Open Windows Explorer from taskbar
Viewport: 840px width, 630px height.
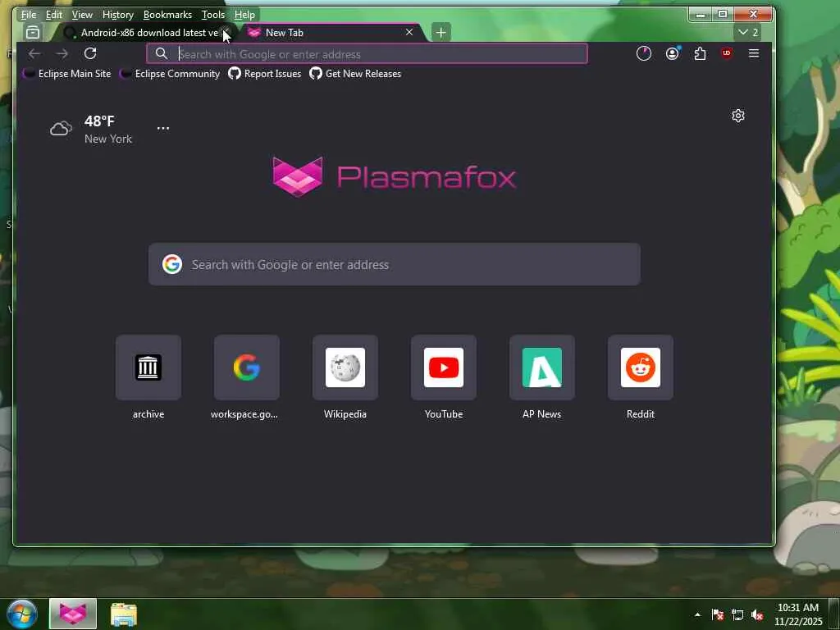coord(124,614)
